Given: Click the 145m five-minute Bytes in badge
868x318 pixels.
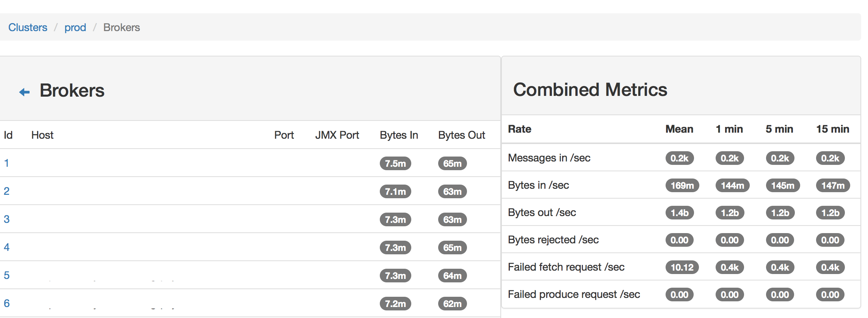Looking at the screenshot, I should click(x=783, y=185).
